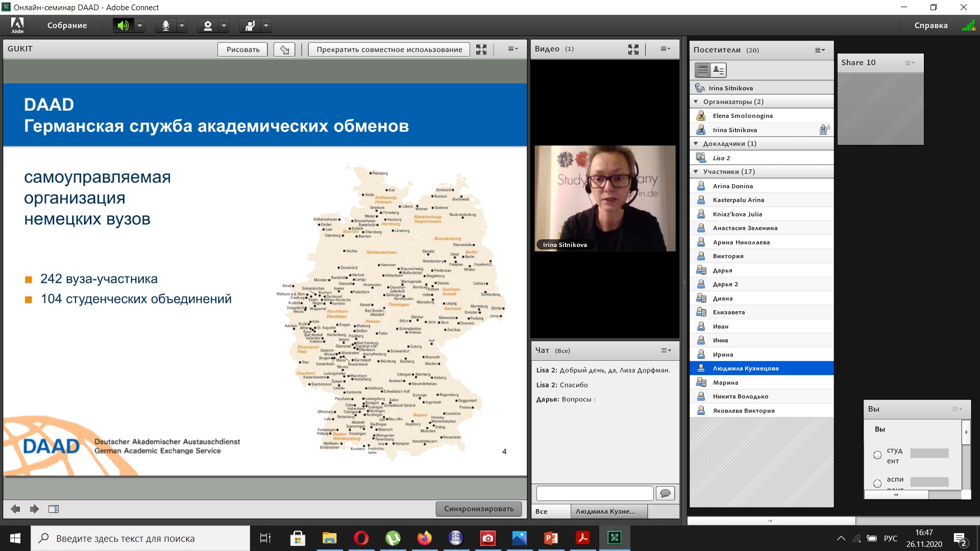The height and width of the screenshot is (551, 980).
Task: Click the raise hand status icon
Action: click(x=250, y=26)
